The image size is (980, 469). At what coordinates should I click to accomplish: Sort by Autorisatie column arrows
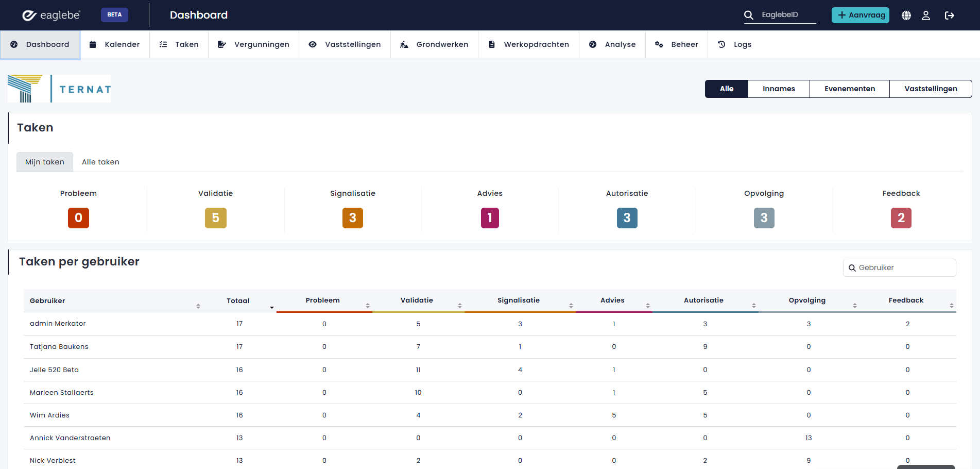pos(754,306)
